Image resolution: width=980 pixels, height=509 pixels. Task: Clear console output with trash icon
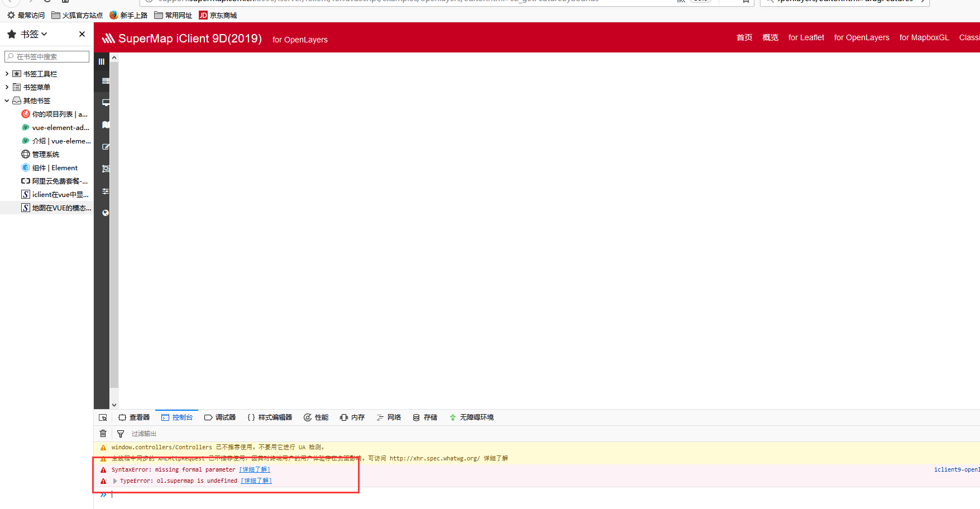click(x=103, y=434)
